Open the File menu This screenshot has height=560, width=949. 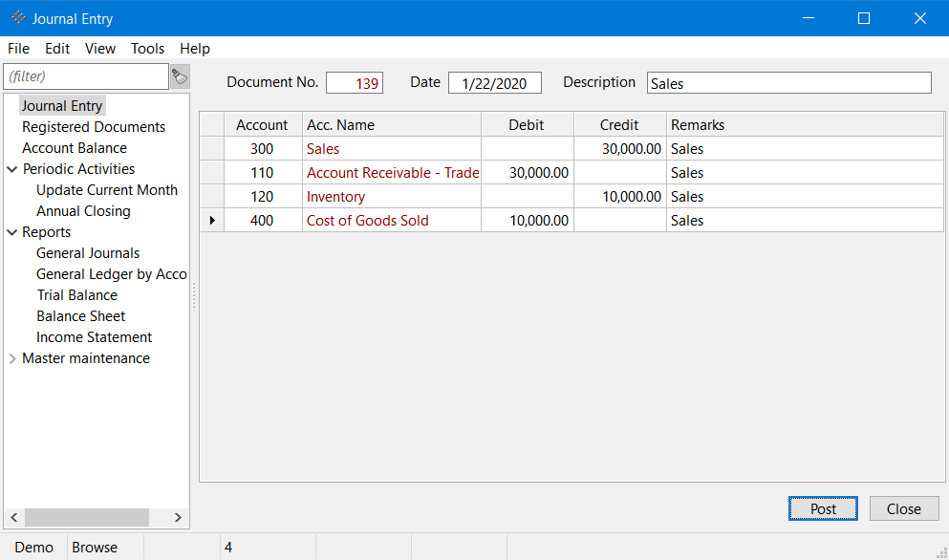tap(18, 49)
